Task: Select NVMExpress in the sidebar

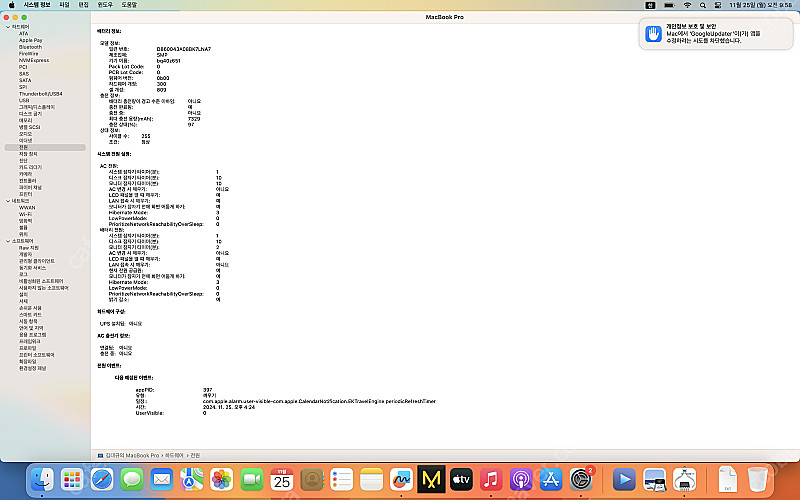Action: [34, 60]
